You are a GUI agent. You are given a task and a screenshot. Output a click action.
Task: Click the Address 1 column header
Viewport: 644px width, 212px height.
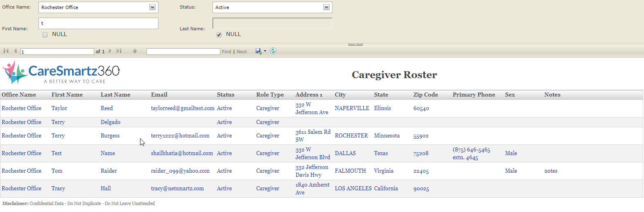(x=309, y=95)
